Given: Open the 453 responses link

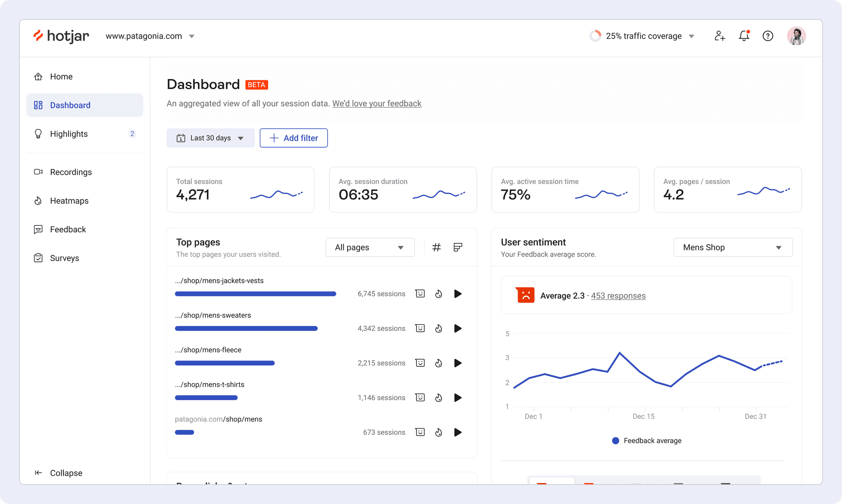Looking at the screenshot, I should (x=618, y=296).
